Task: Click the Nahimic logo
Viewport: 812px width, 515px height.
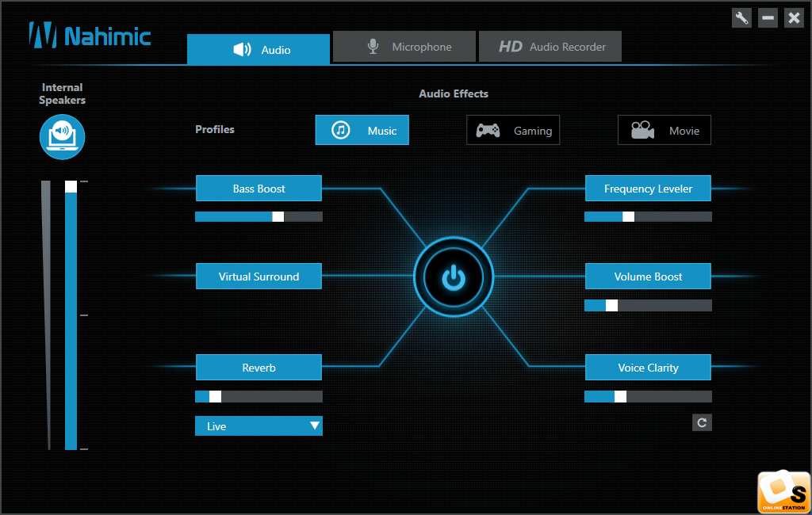Action: coord(90,36)
